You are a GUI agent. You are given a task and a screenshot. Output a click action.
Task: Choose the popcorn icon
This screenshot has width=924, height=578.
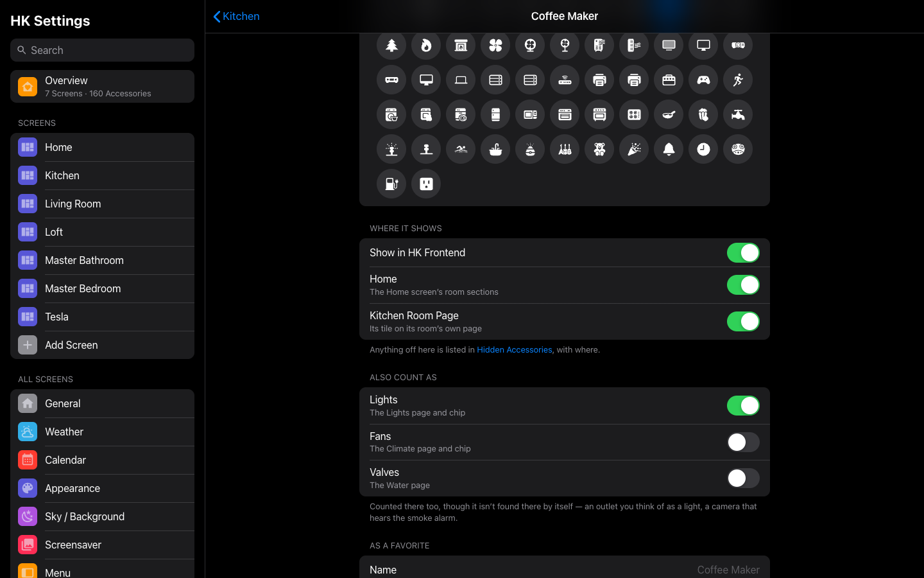[703, 114]
